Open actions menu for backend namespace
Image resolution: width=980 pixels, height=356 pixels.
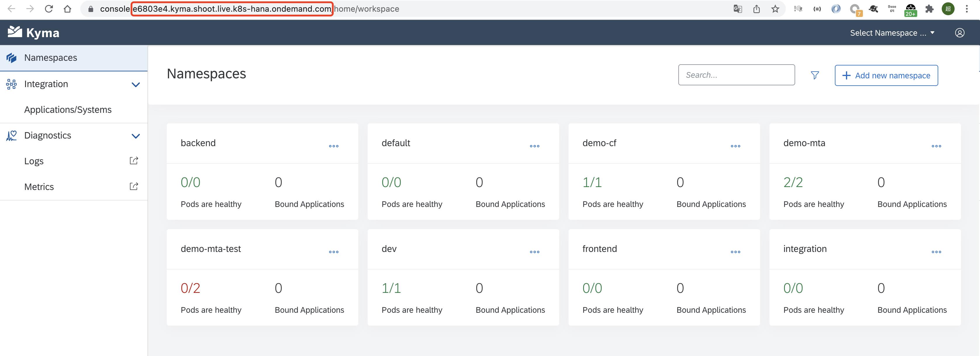pos(334,146)
